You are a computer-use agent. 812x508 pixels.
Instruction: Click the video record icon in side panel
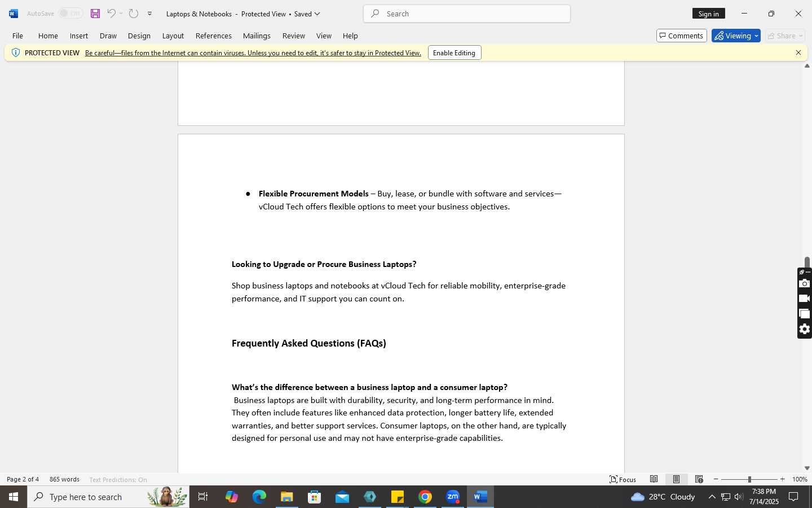pyautogui.click(x=805, y=299)
